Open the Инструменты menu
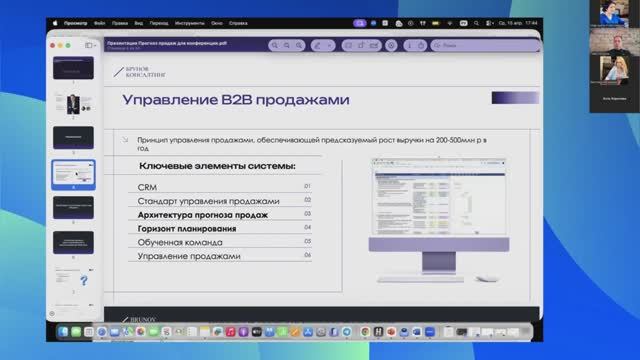This screenshot has width=640, height=360. coord(189,23)
